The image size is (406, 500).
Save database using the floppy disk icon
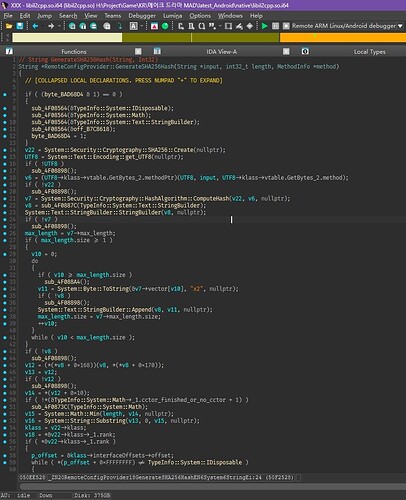pyautogui.click(x=20, y=26)
